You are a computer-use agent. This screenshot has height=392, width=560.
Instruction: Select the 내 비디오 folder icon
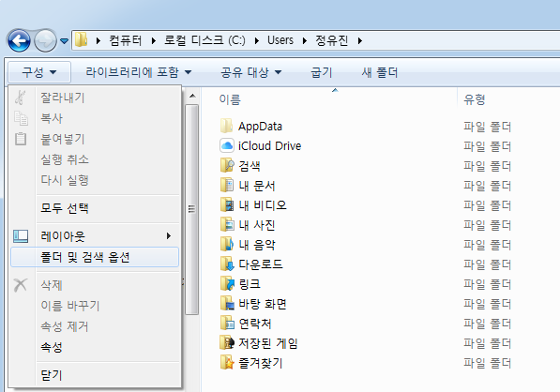point(227,205)
